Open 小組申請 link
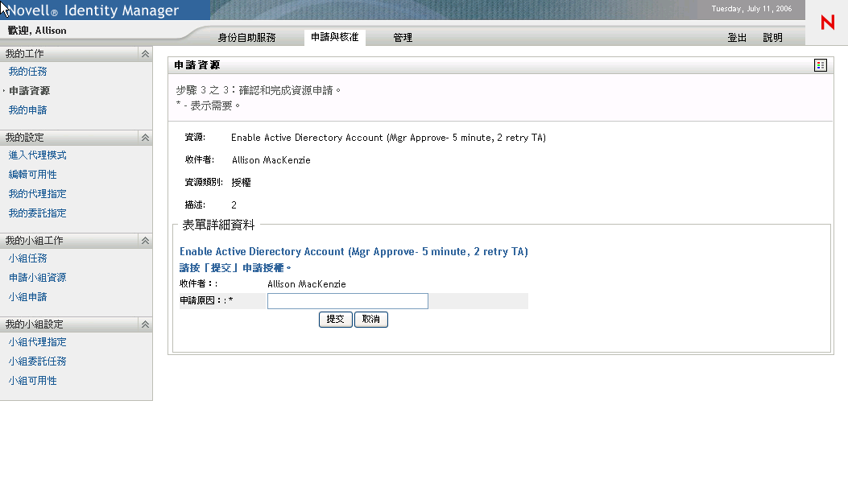Screen dimensions: 848x504 click(27, 297)
